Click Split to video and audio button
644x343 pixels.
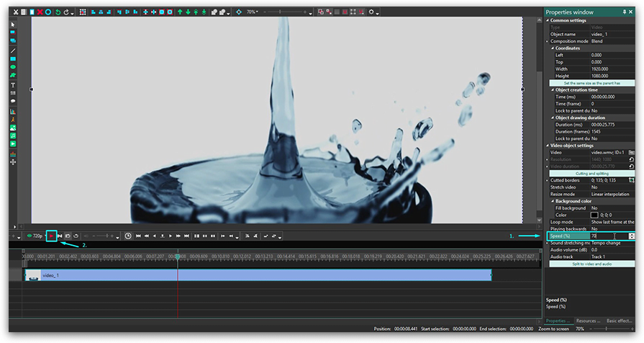coord(592,264)
